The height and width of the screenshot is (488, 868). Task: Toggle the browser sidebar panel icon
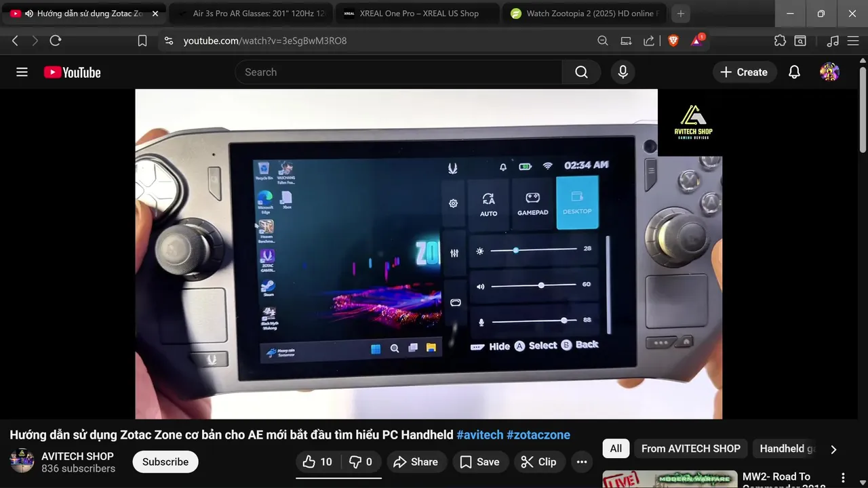coord(800,41)
